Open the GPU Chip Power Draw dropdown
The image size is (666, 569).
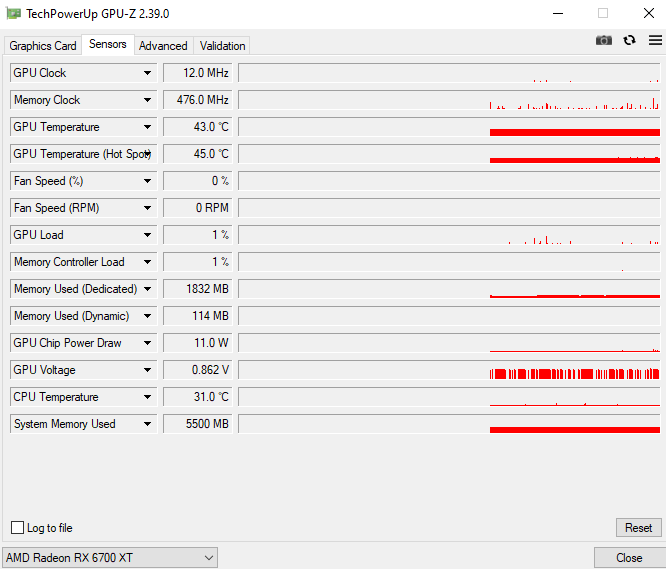tap(83, 343)
